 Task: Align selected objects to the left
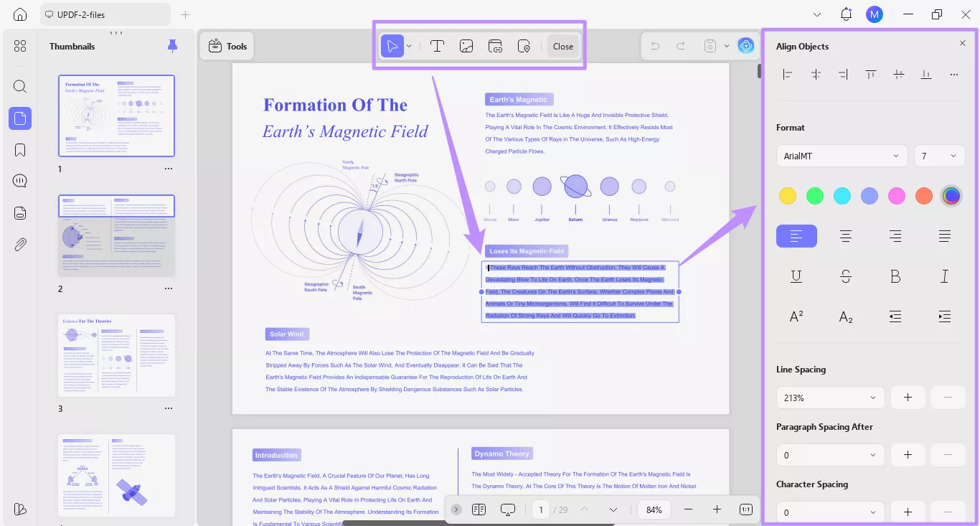point(788,74)
